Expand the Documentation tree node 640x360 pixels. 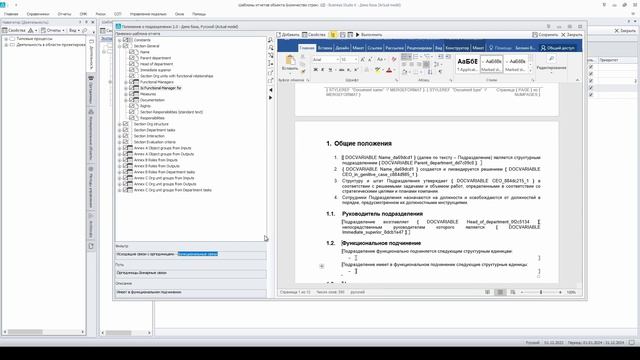126,100
